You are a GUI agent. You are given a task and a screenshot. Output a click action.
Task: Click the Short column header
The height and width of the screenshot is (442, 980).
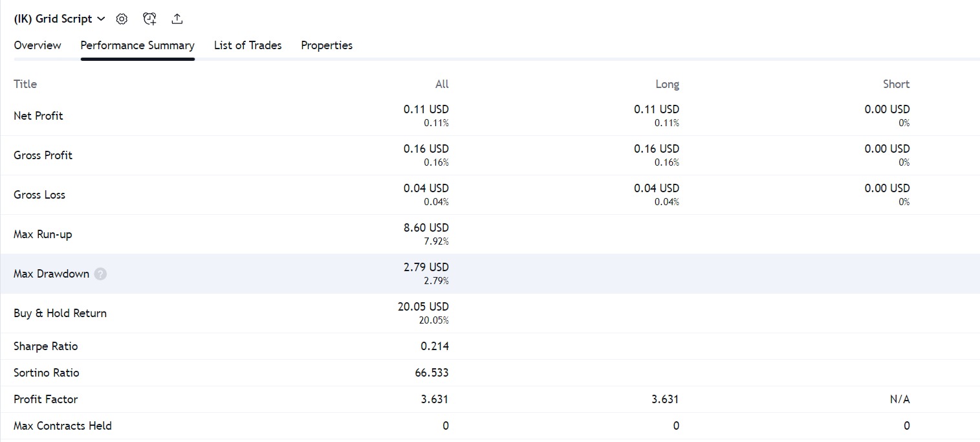pos(896,84)
